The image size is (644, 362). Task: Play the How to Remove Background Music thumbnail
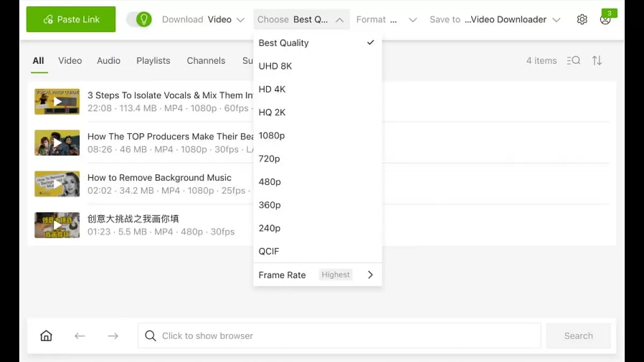point(57,183)
